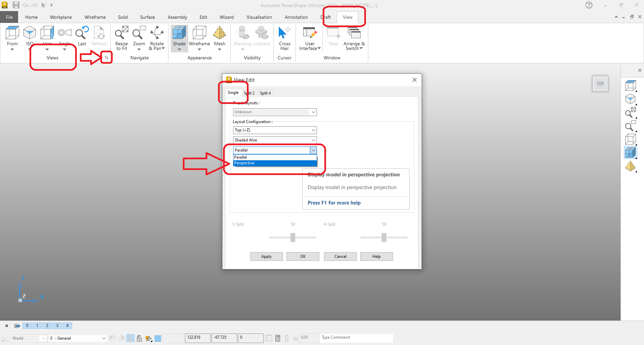Toggle the Cross Hair cursor
Screen dimensions: 644x345
(x=284, y=37)
